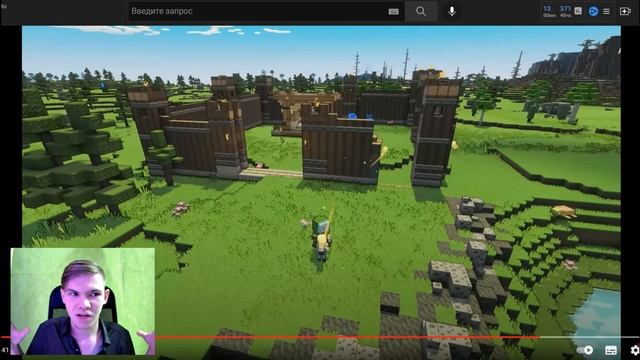Click the counter showing 371 in header
This screenshot has height=360, width=640.
(x=565, y=11)
